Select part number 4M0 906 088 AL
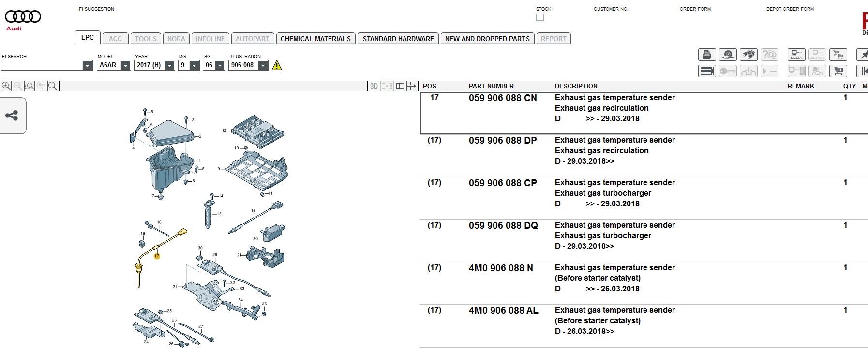The height and width of the screenshot is (348, 868). 503,310
